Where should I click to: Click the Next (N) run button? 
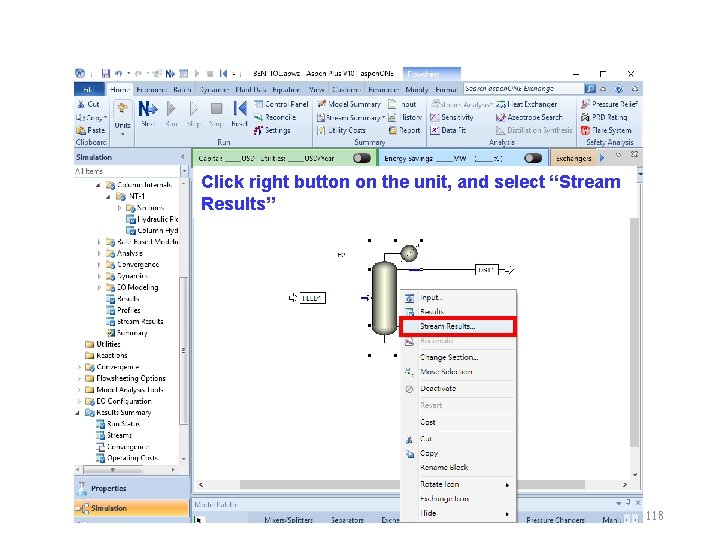tap(148, 113)
